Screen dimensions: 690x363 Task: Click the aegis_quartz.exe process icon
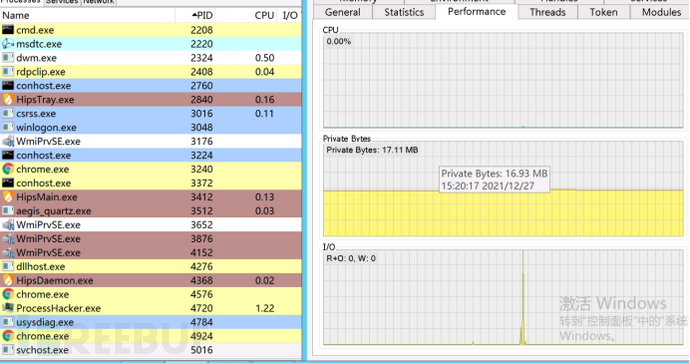[7, 211]
